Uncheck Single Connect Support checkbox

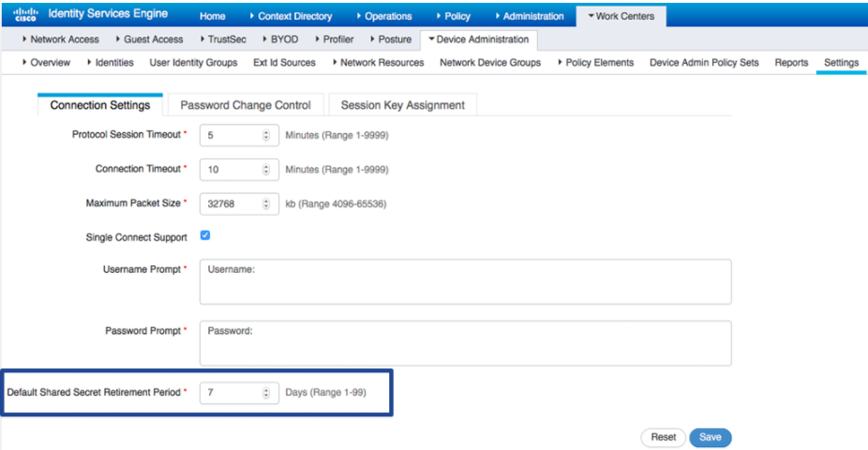pos(205,235)
